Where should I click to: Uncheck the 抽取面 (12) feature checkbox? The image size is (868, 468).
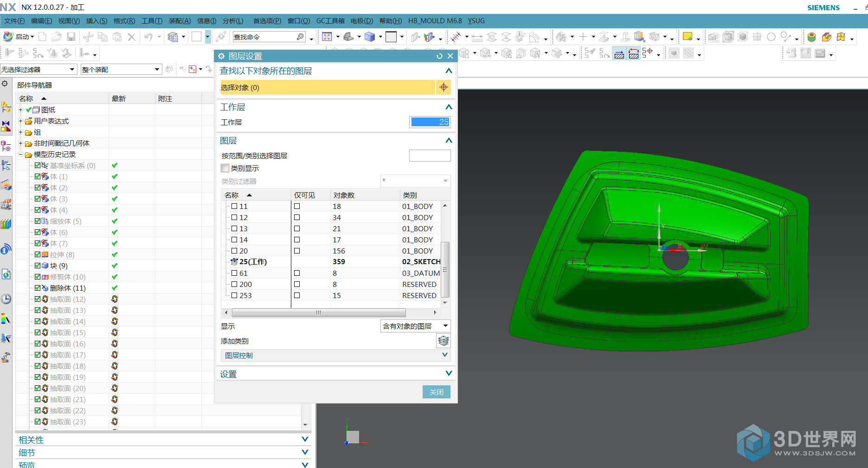(38, 299)
